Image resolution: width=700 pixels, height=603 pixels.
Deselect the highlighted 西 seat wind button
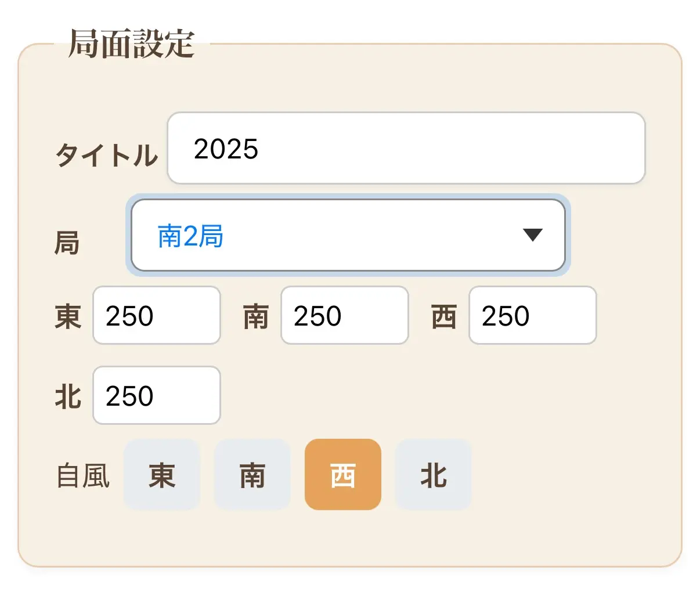(x=342, y=475)
